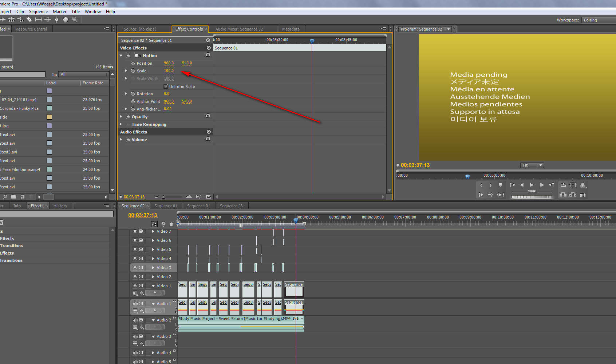The width and height of the screenshot is (616, 364).
Task: Mute the Audio 1 track
Action: (135, 304)
